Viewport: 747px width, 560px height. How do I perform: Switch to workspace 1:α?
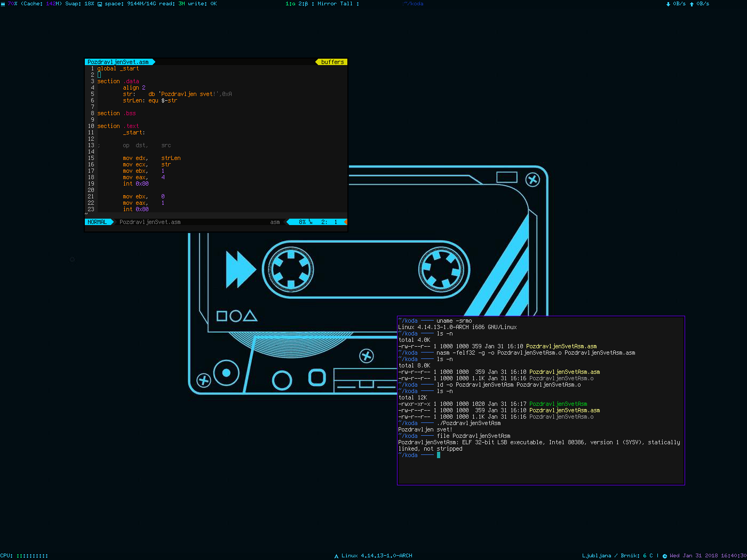[x=290, y=4]
